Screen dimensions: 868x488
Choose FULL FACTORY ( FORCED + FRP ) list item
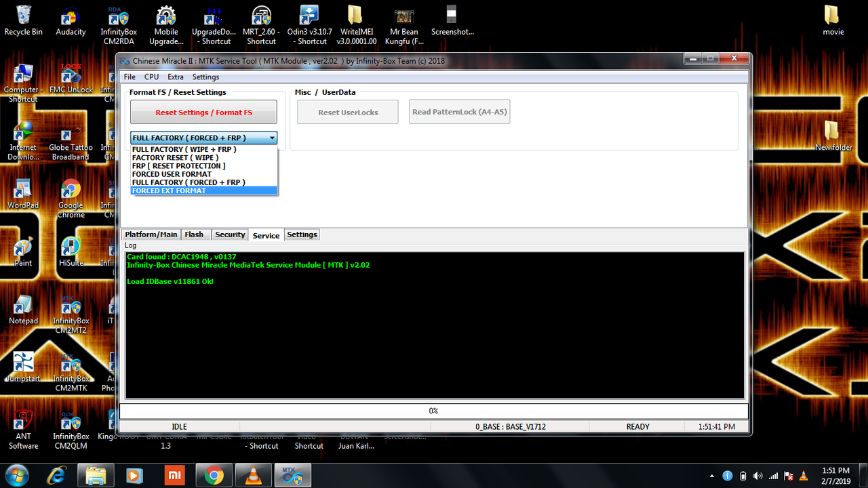tap(204, 182)
